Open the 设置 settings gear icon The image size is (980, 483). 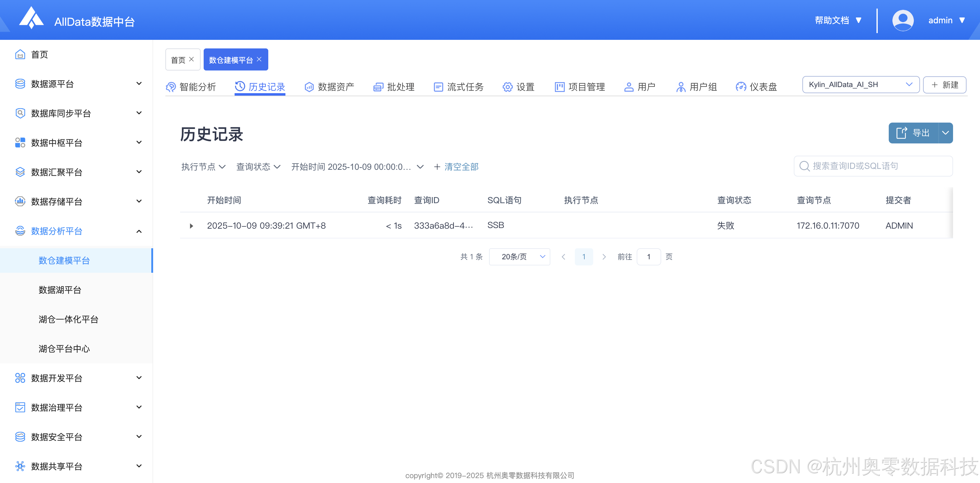(x=507, y=87)
